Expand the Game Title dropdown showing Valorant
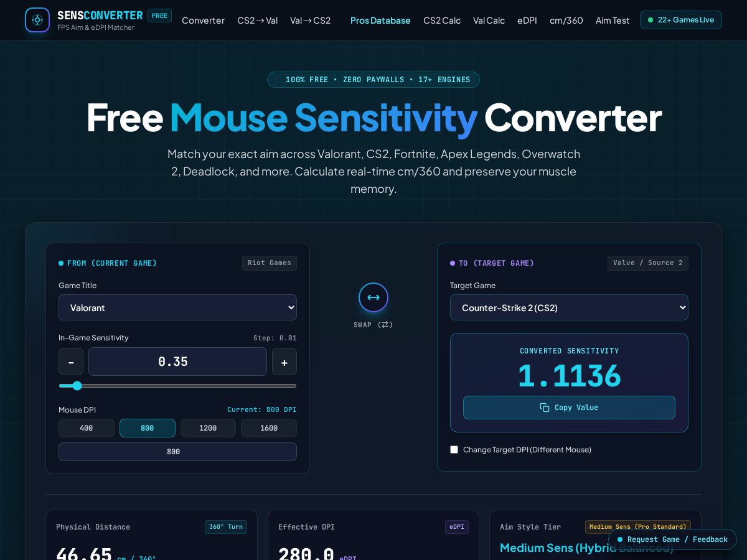The image size is (747, 560). point(177,307)
